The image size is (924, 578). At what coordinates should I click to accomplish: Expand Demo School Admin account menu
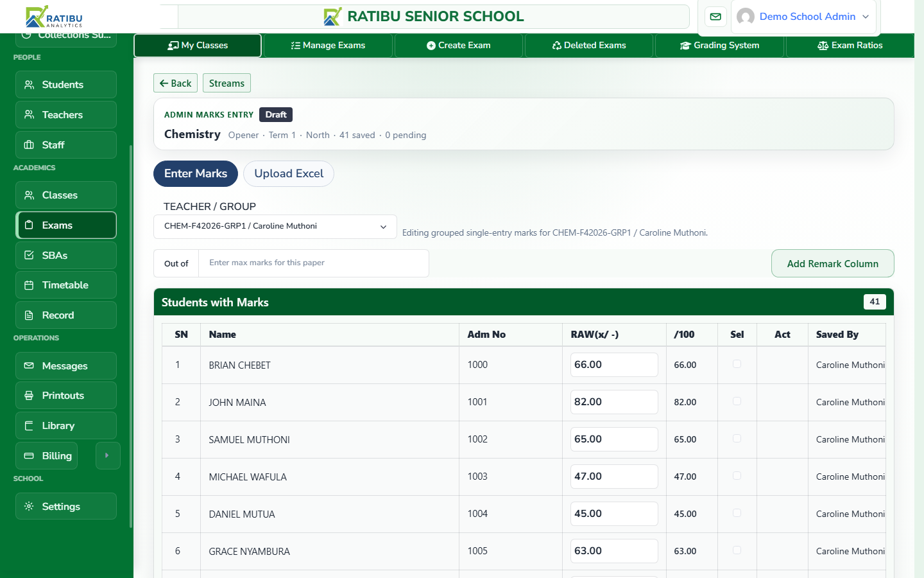click(803, 17)
